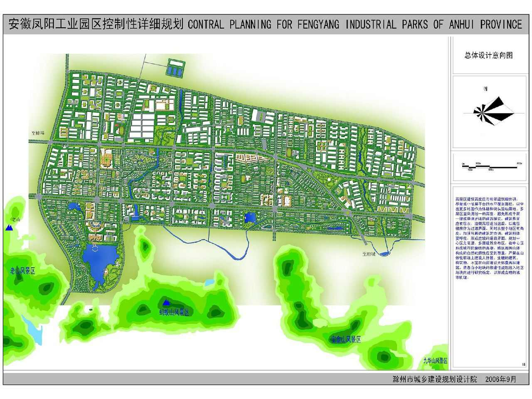The image size is (532, 399).
Task: Click the 宝盒山风景区 scenic area label
Action: [x=346, y=340]
